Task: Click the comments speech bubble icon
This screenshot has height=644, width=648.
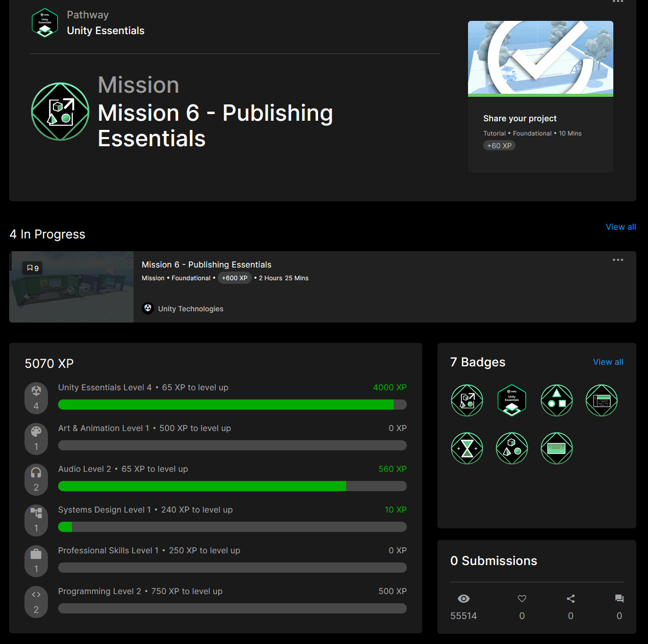Action: point(619,599)
